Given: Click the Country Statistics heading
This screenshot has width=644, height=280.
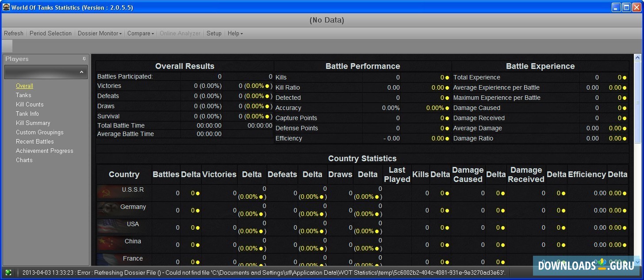Looking at the screenshot, I should coord(362,159).
